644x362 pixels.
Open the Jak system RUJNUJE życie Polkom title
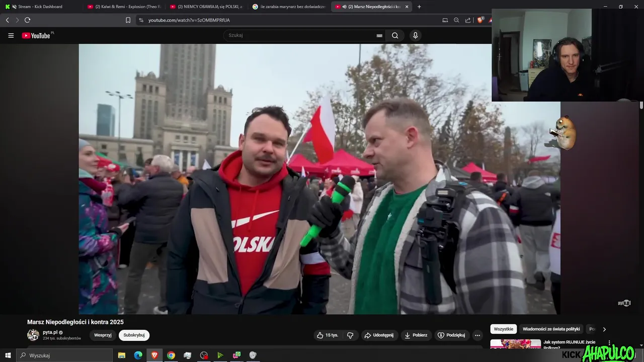point(570,345)
